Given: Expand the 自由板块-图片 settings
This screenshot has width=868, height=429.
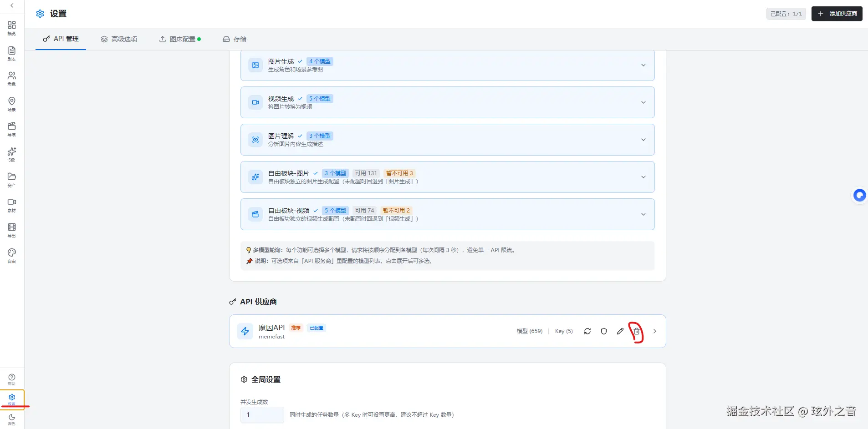Looking at the screenshot, I should pos(643,177).
